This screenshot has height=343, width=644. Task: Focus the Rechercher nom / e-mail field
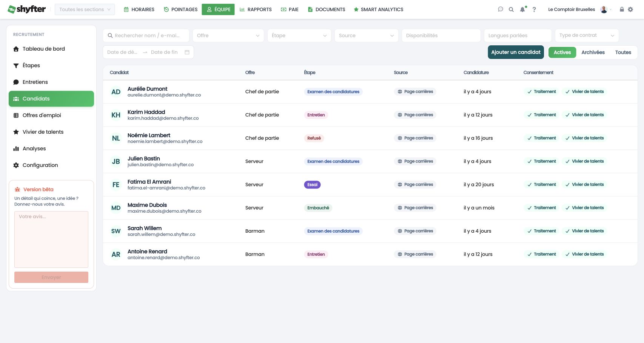(x=146, y=36)
